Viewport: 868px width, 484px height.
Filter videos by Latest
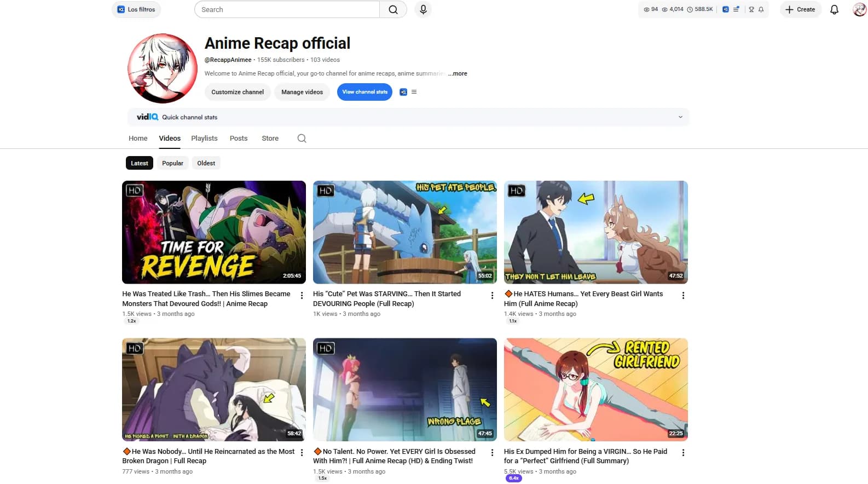(139, 163)
